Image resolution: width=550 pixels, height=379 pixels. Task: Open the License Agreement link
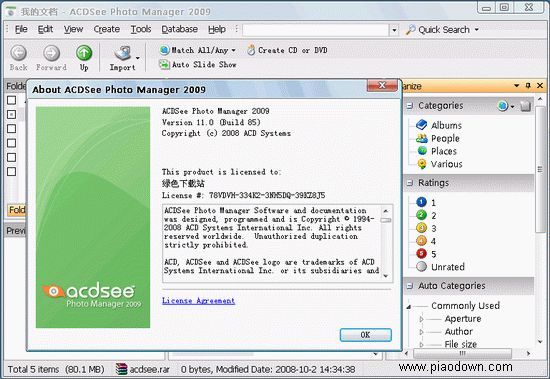(199, 301)
